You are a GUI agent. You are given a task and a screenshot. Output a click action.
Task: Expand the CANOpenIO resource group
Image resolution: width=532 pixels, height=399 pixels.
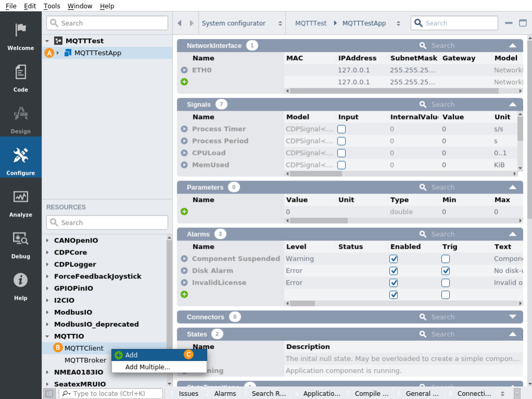[48, 240]
